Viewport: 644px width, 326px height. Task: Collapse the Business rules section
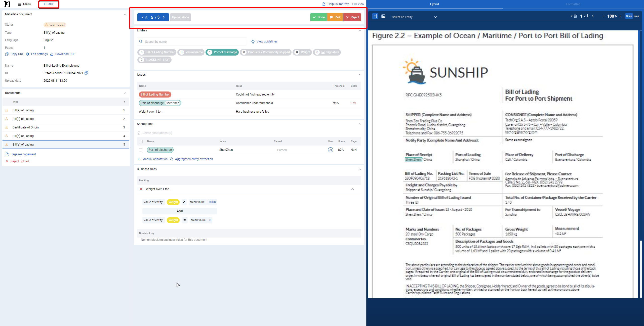click(360, 169)
